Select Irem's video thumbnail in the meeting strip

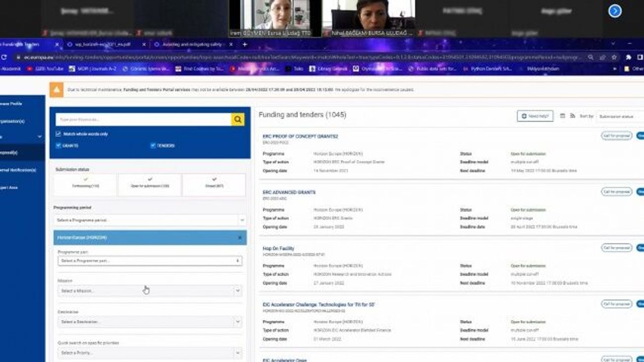click(x=275, y=19)
